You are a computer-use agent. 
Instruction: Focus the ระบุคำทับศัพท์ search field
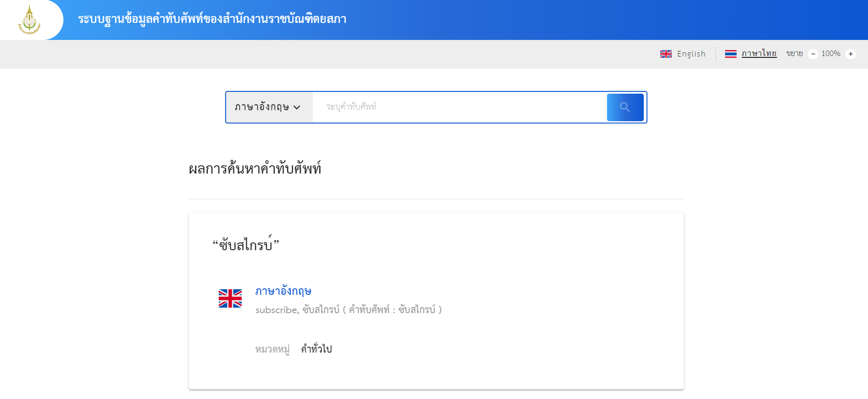(460, 107)
